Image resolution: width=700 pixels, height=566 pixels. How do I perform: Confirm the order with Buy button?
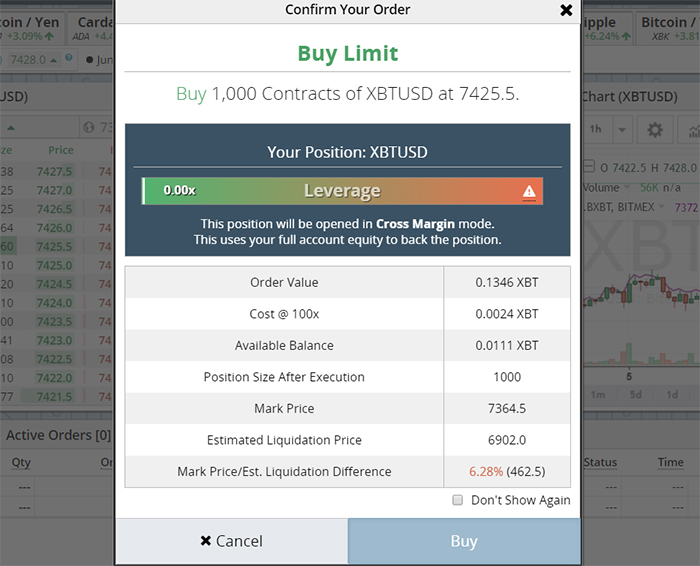tap(464, 541)
